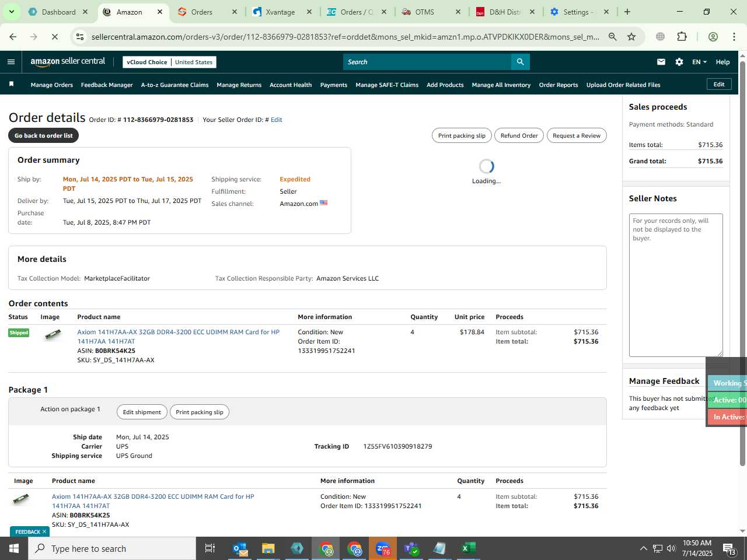Viewport: 747px width, 560px height.
Task: Open Chrome three-dot menu
Action: tap(734, 37)
